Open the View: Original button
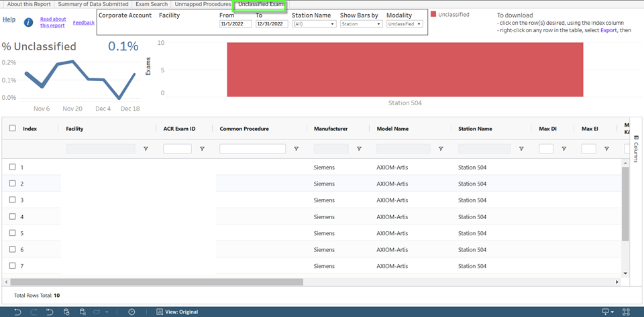The height and width of the screenshot is (317, 644). pos(177,312)
